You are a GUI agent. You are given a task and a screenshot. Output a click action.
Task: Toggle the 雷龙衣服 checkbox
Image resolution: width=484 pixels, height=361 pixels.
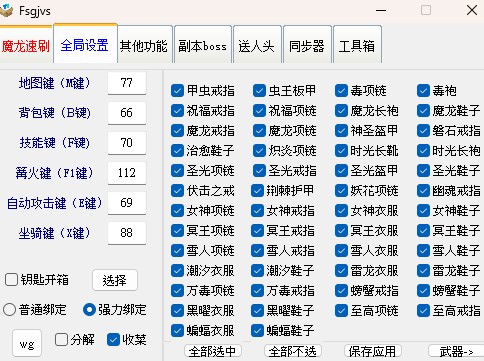click(341, 271)
